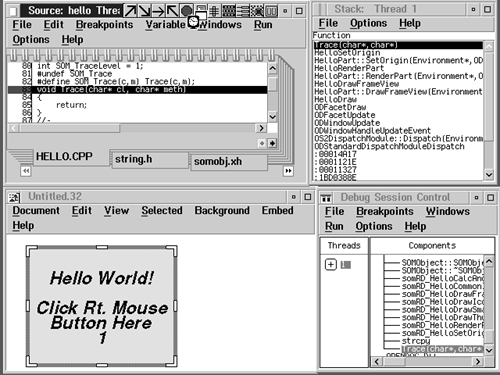This screenshot has width=500, height=375.
Task: Click Components list scroll down arrow
Action: click(489, 350)
